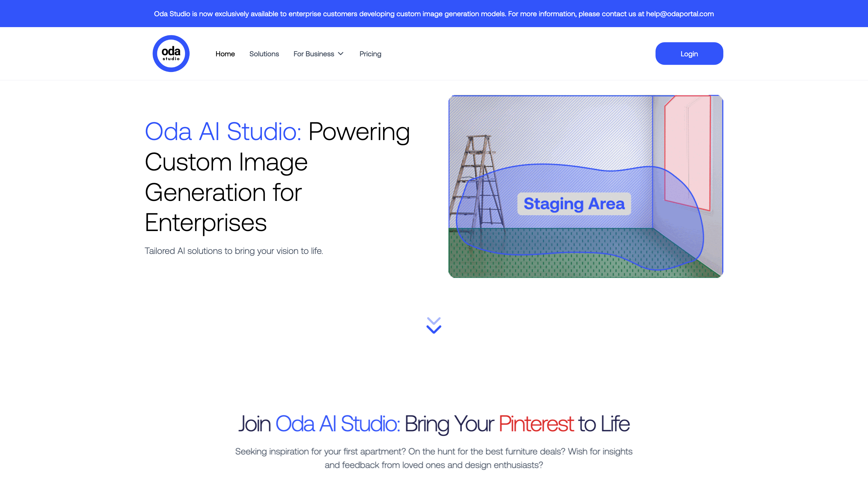Image resolution: width=868 pixels, height=488 pixels.
Task: Go to the Pricing section
Action: coord(370,54)
